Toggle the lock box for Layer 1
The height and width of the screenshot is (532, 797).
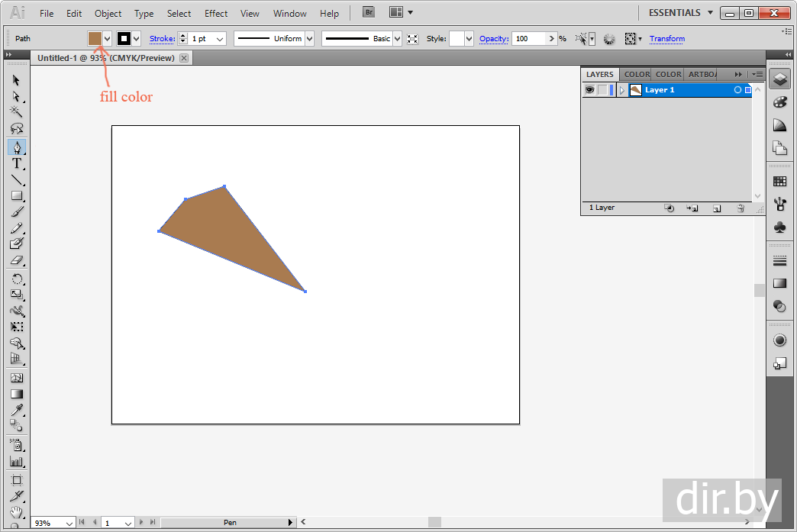pyautogui.click(x=603, y=90)
